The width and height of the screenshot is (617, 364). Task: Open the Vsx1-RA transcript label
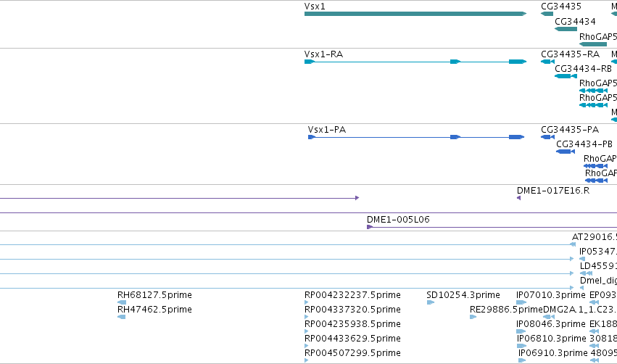click(x=323, y=54)
